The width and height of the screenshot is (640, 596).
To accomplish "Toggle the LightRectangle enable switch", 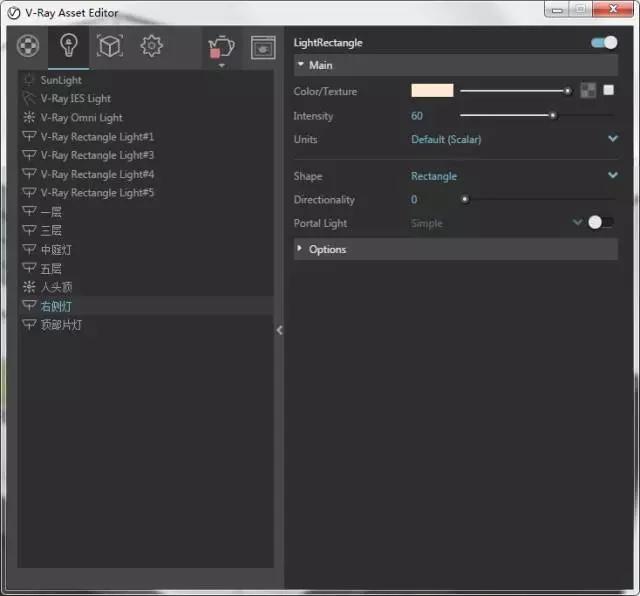I will click(604, 42).
